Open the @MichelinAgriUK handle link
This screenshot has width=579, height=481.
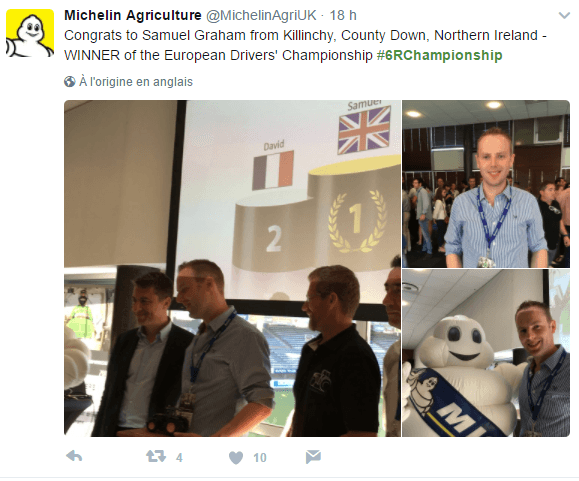coord(261,16)
